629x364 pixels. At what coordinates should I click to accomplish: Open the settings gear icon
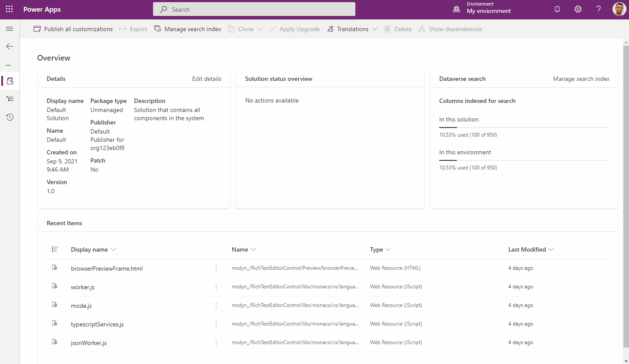pos(578,9)
